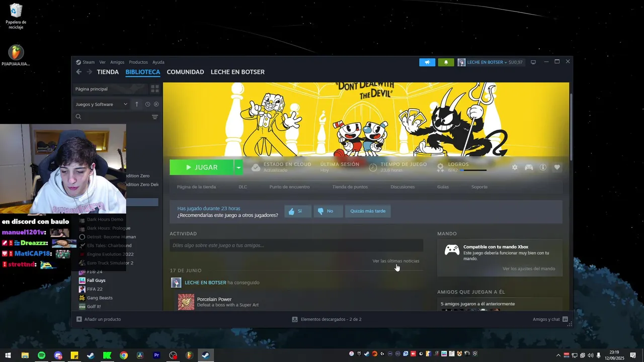
Task: Select Fall Guys in the library list
Action: (96, 281)
